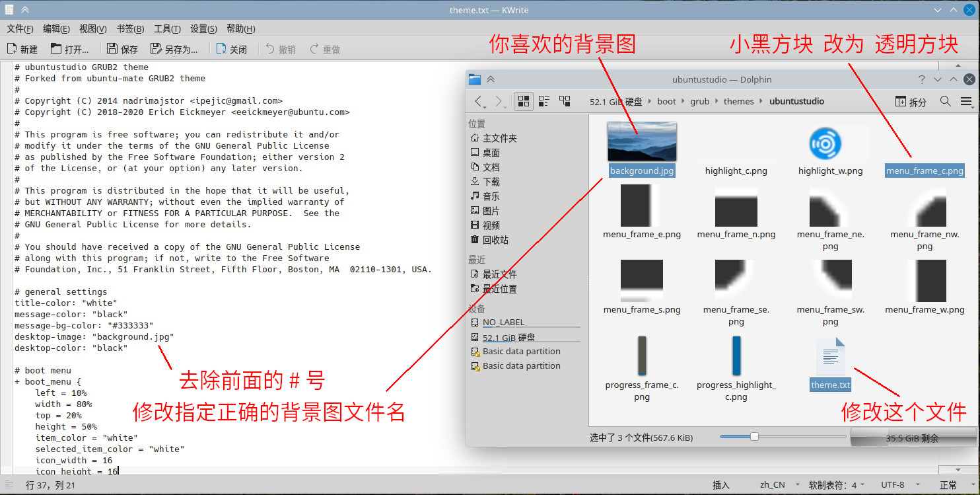Click '52.1 GiB 硬盘' breadcrumb root
Image resolution: width=980 pixels, height=495 pixels.
coord(615,101)
